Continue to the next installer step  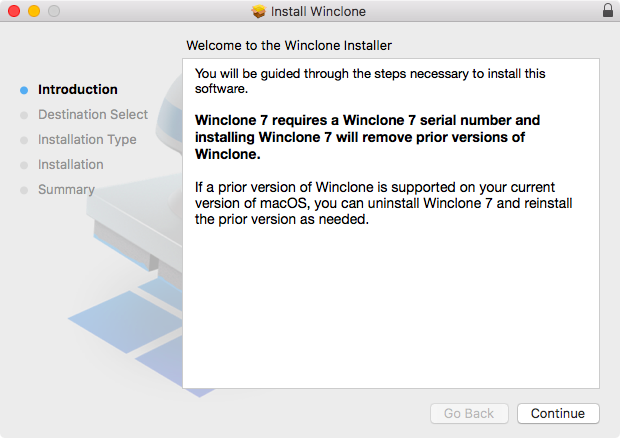558,413
